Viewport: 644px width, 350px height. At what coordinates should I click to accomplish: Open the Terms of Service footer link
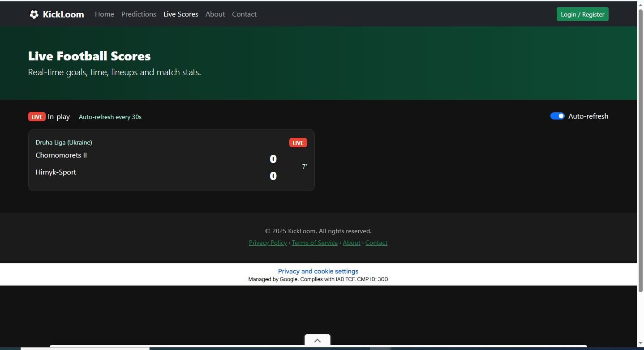click(x=314, y=243)
